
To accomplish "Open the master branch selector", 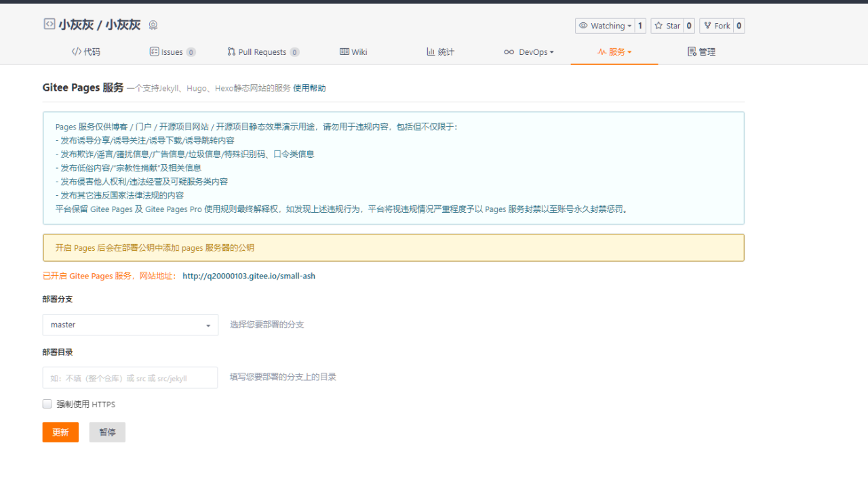I will coord(130,325).
